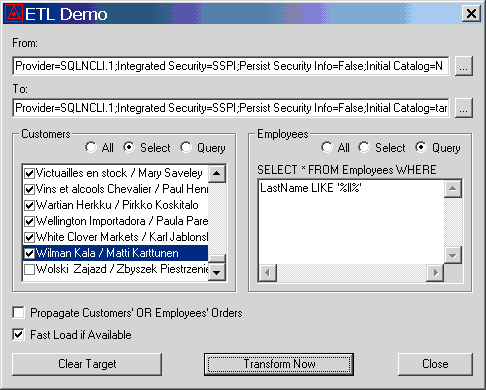Uncheck Wellington Importadora customer checkbox
This screenshot has height=390, width=486.
click(30, 221)
